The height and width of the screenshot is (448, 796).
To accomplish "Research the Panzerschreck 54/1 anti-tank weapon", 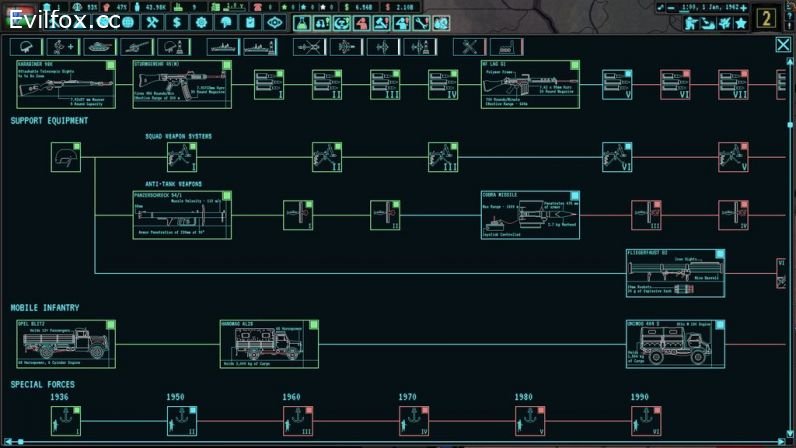I will coord(181,214).
